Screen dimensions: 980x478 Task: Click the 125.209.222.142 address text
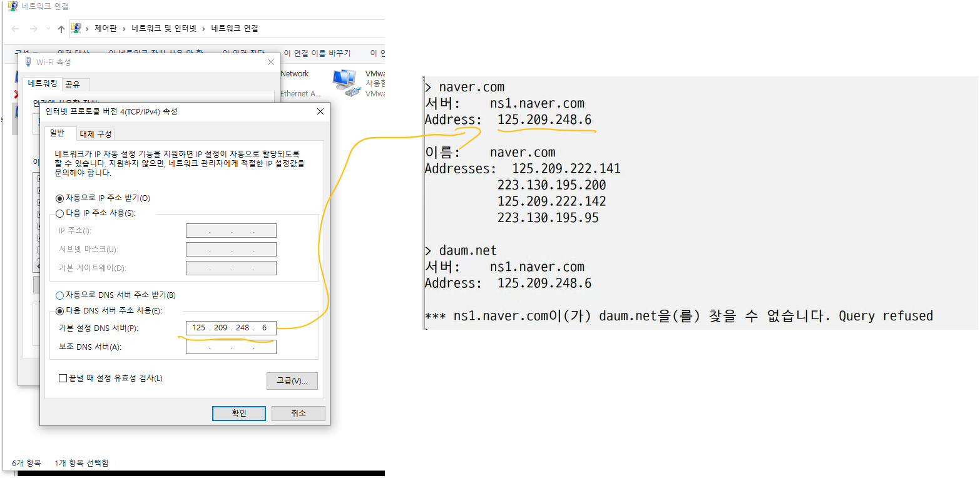click(x=552, y=201)
